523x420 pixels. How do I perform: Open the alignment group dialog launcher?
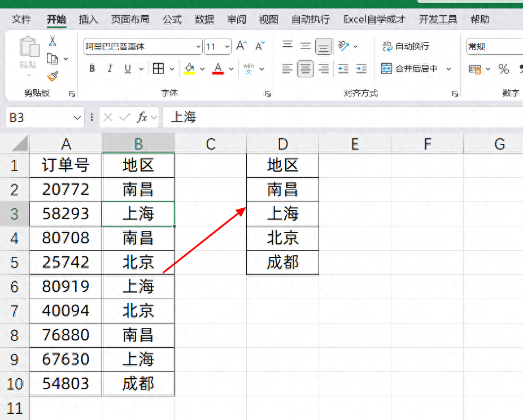coord(455,94)
